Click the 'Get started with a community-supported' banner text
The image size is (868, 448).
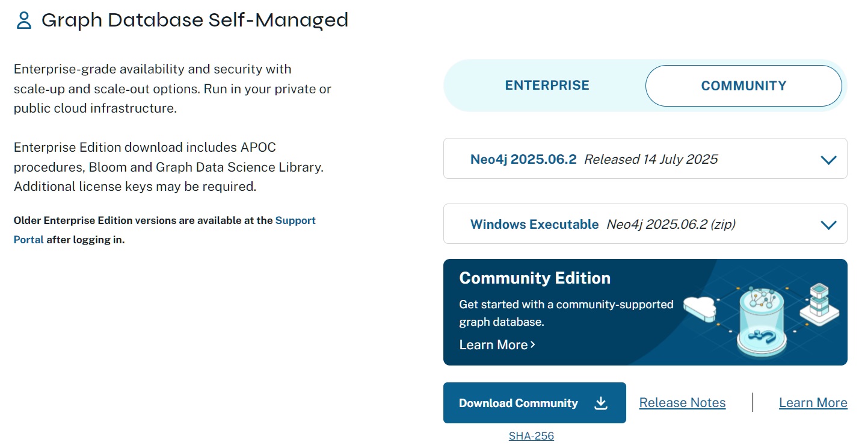click(x=566, y=313)
